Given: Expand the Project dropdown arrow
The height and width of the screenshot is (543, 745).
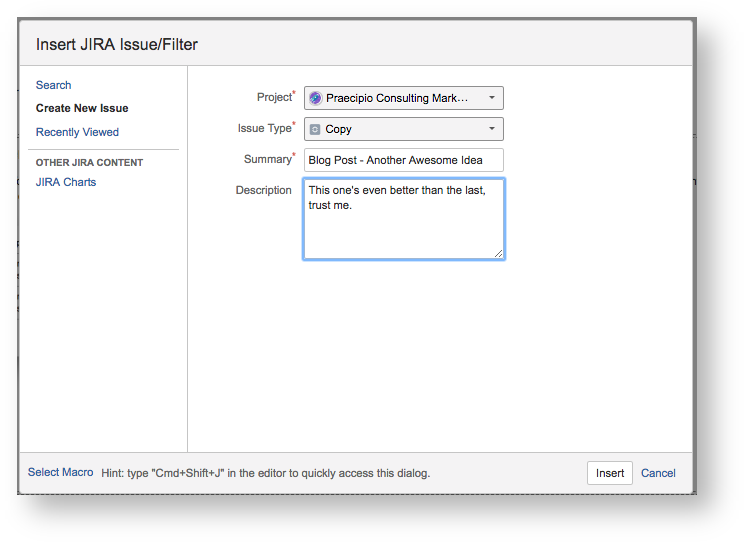Looking at the screenshot, I should (492, 97).
